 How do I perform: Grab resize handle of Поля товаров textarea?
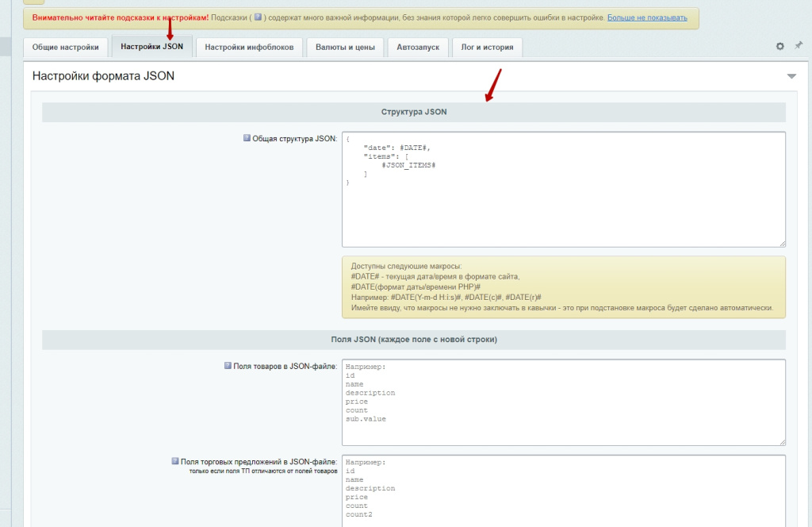coord(782,442)
